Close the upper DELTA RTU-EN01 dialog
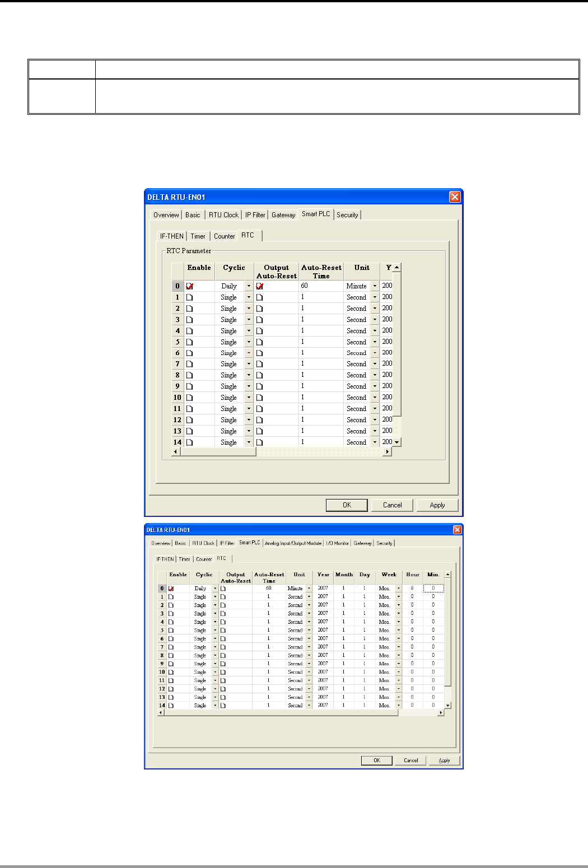588x868 pixels. (x=455, y=197)
